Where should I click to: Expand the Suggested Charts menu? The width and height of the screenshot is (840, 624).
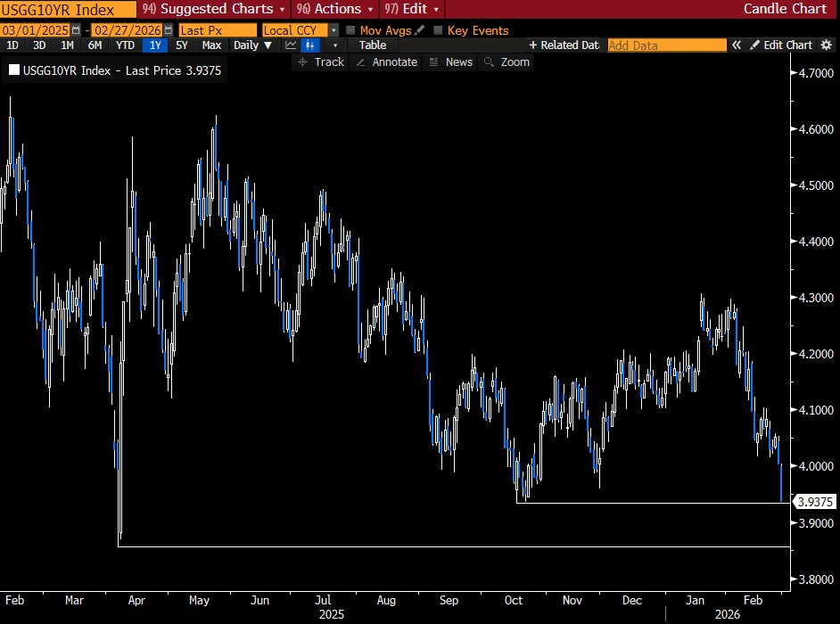[x=213, y=9]
